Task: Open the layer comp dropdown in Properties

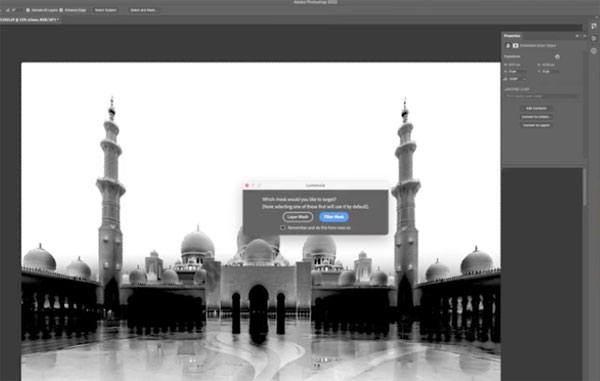Action: (x=541, y=96)
